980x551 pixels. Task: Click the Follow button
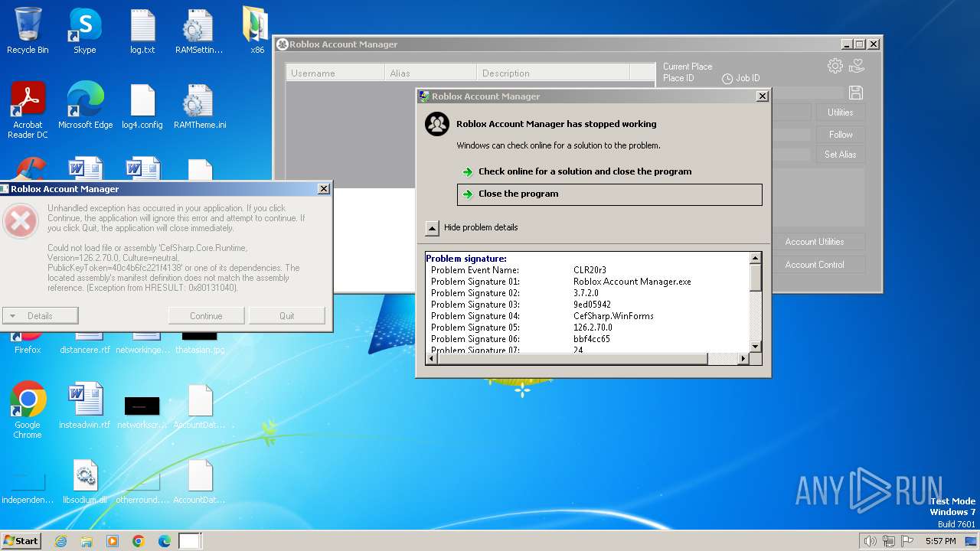point(840,135)
